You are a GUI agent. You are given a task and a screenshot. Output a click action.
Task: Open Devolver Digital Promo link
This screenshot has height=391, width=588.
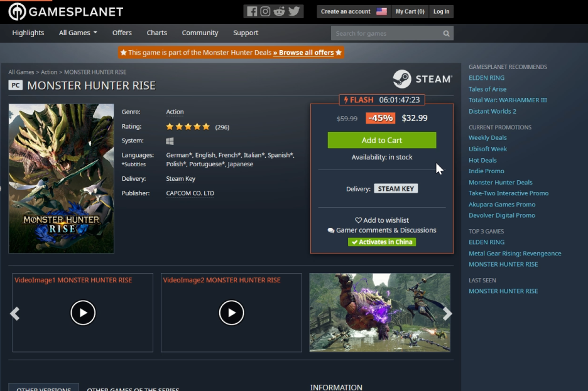point(502,215)
